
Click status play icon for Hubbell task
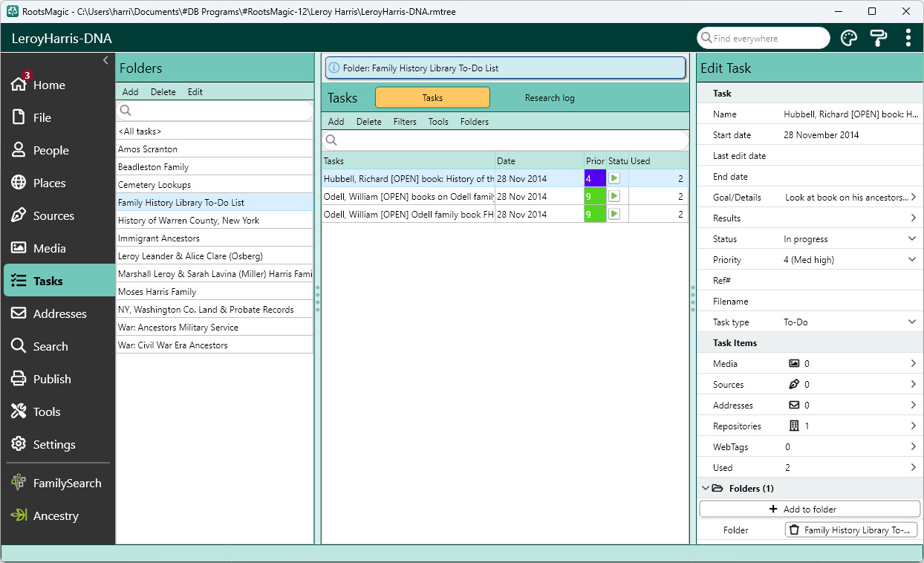tap(614, 178)
